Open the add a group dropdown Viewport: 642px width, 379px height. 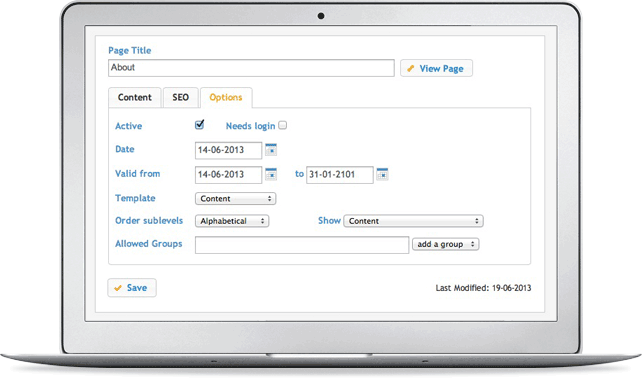(x=445, y=244)
